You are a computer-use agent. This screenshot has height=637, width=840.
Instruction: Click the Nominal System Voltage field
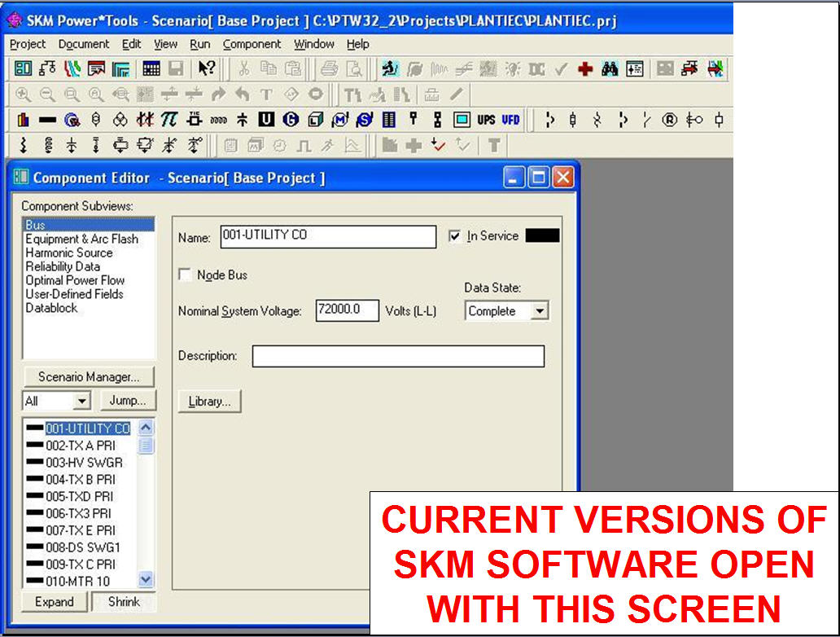point(347,310)
